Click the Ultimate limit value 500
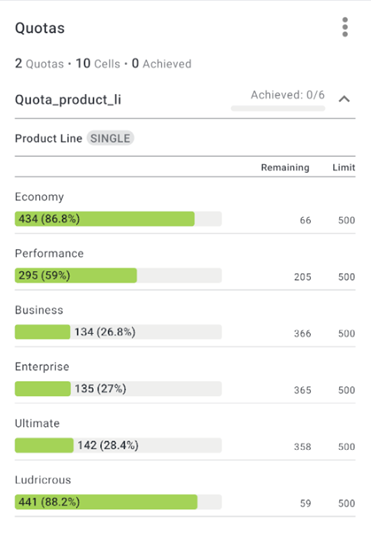Viewport: 371px width, 535px height. pyautogui.click(x=346, y=447)
